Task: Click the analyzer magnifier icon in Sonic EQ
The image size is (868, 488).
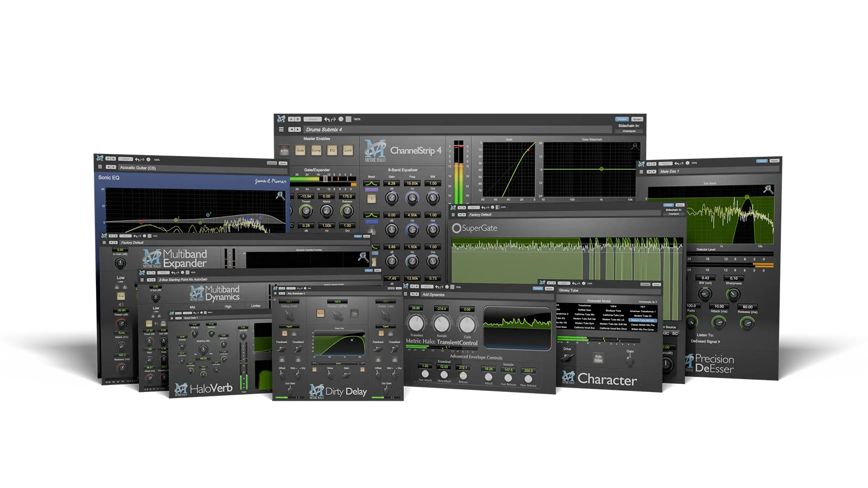Action: tap(280, 195)
